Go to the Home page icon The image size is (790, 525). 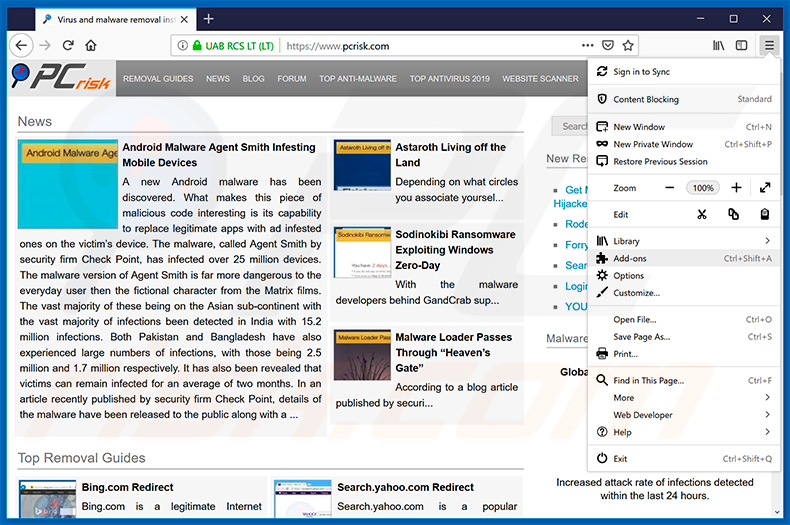click(x=91, y=45)
